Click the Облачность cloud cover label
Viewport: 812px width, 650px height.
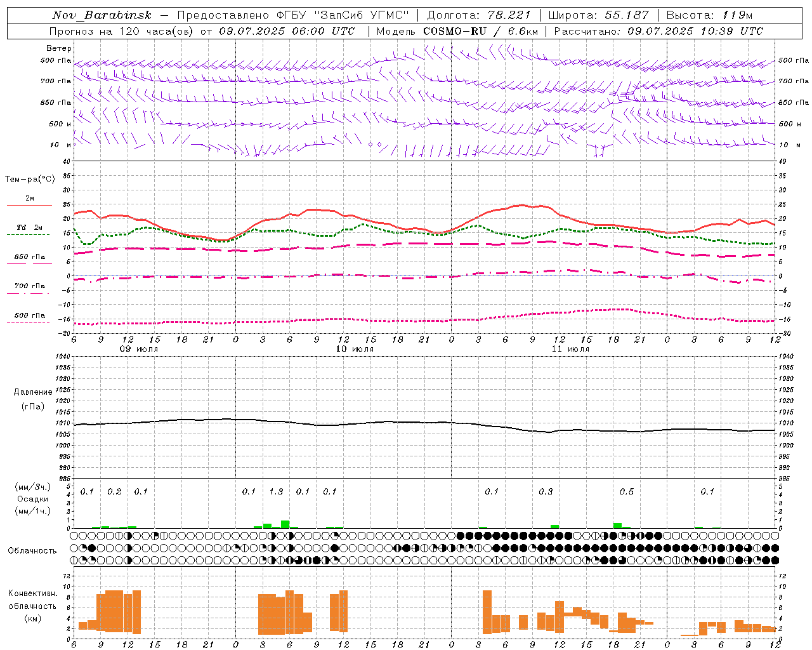pos(32,551)
